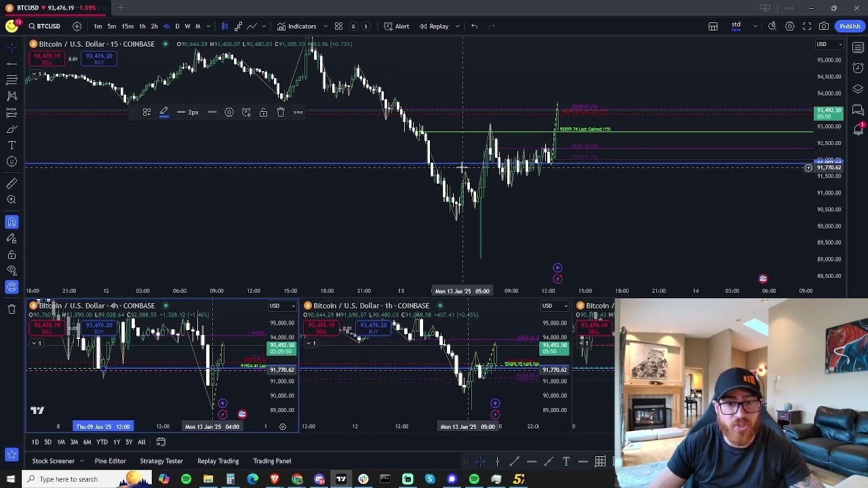The height and width of the screenshot is (488, 868).
Task: Expand the chart style dropdown arrow
Action: tap(264, 26)
